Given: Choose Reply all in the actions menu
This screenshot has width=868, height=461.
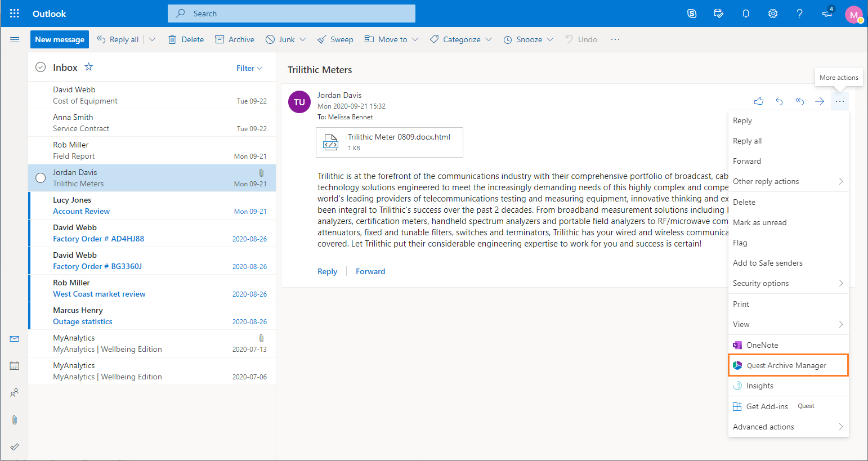Looking at the screenshot, I should (x=789, y=141).
